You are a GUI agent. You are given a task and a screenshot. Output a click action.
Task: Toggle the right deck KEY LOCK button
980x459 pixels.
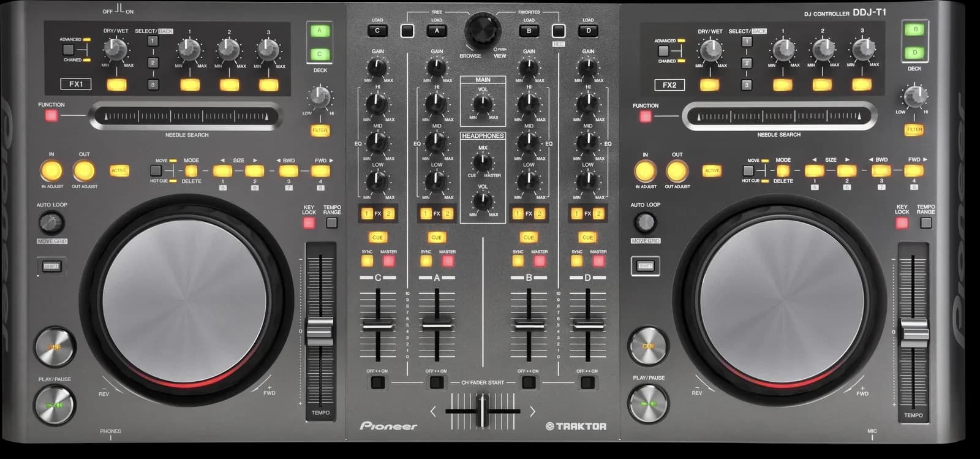(902, 222)
